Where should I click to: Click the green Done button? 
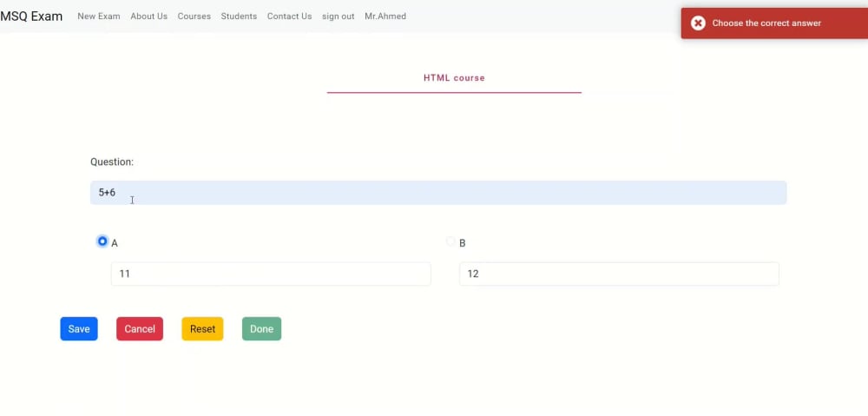(x=262, y=329)
